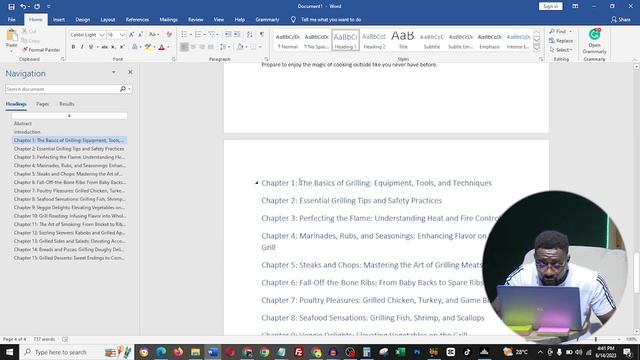Decrease font size with the shrink font icon
Screen dimensions: 640x360
click(140, 35)
